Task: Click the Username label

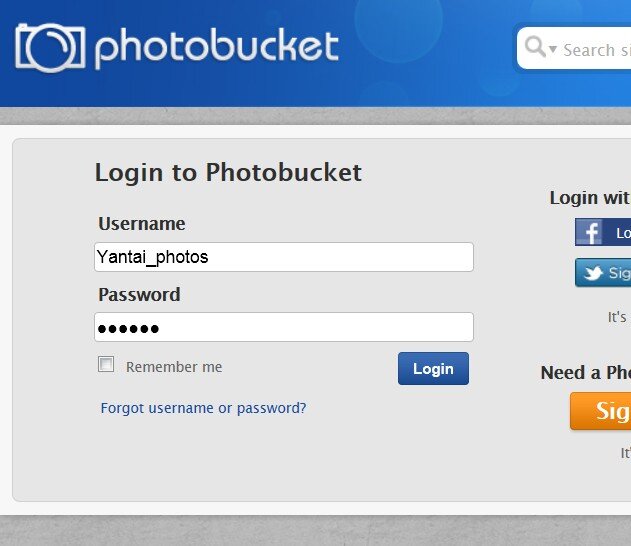Action: [142, 224]
